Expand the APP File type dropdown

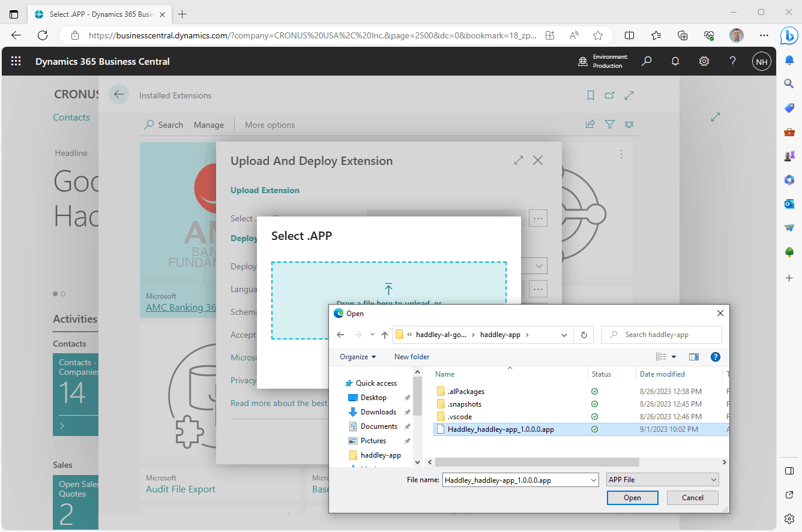click(713, 480)
